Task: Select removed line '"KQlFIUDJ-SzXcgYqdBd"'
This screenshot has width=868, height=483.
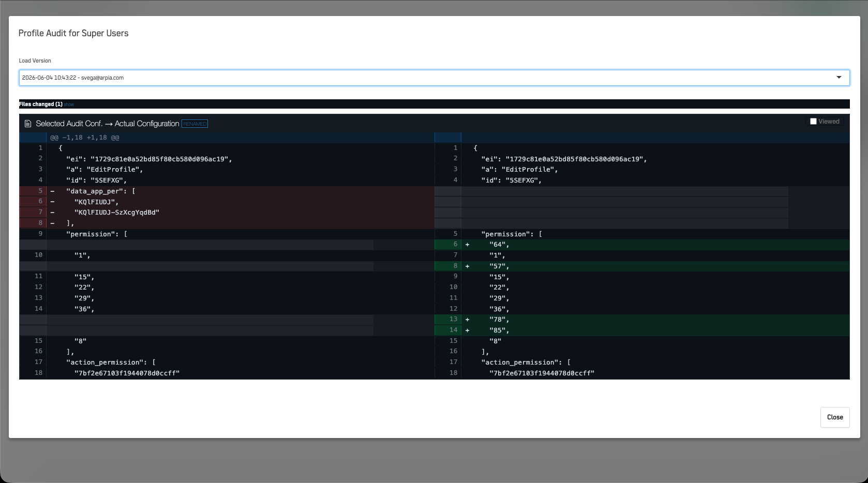Action: click(x=117, y=213)
